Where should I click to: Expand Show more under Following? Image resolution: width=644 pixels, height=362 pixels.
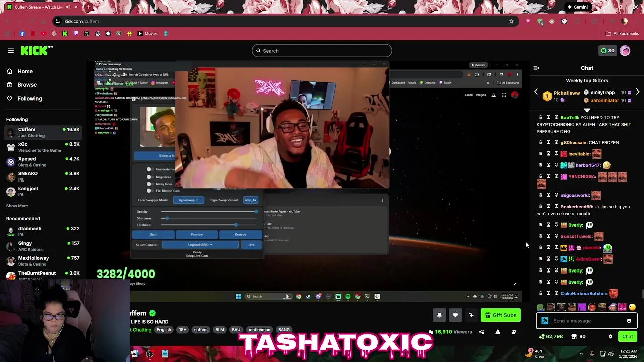[17, 206]
